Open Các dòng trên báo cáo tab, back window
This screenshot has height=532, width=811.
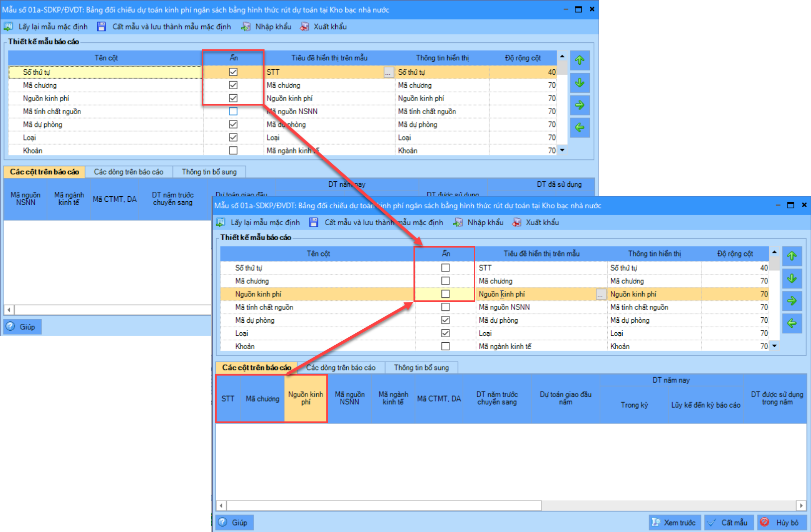(x=129, y=172)
